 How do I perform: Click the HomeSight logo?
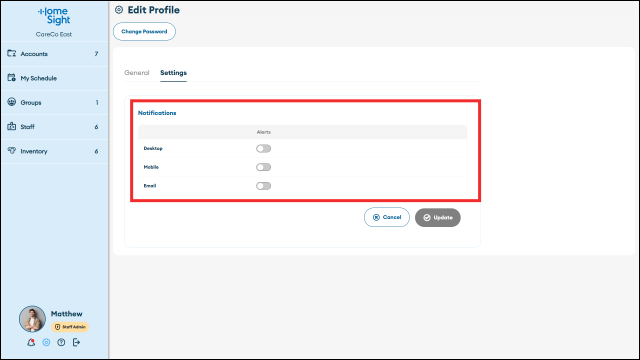(54, 16)
